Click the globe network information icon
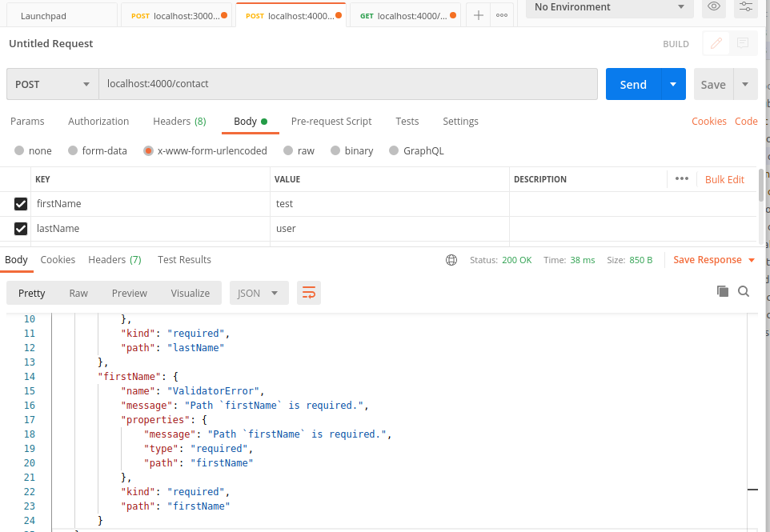 [451, 259]
